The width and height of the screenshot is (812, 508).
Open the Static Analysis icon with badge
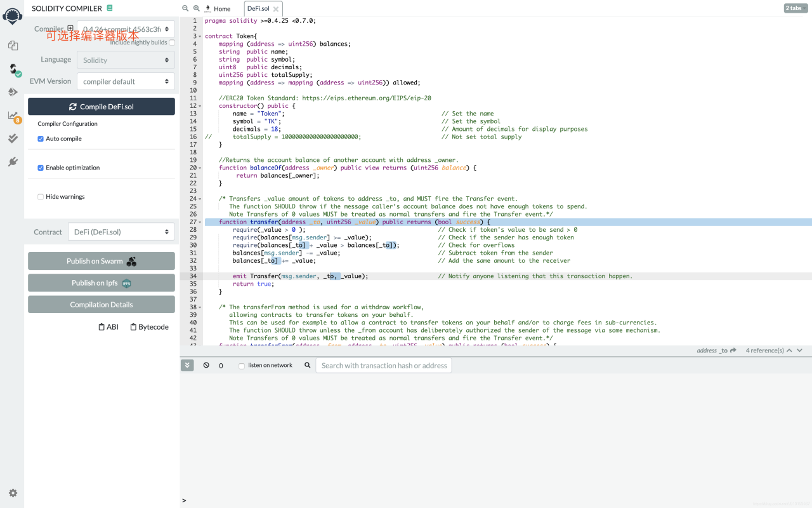pyautogui.click(x=13, y=116)
